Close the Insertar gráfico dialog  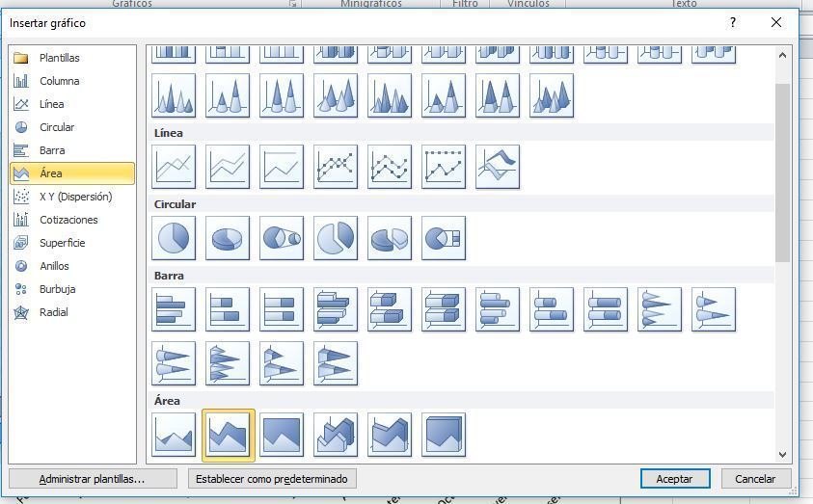pyautogui.click(x=776, y=22)
